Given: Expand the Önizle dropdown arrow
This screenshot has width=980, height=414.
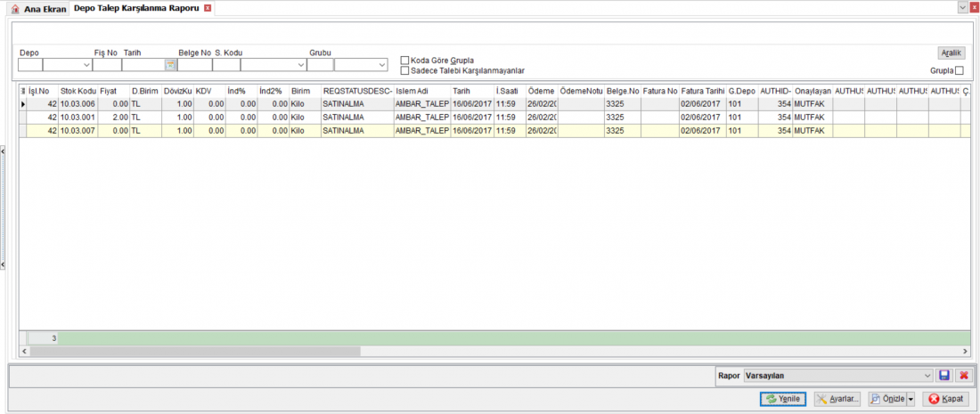Looking at the screenshot, I should click(911, 398).
